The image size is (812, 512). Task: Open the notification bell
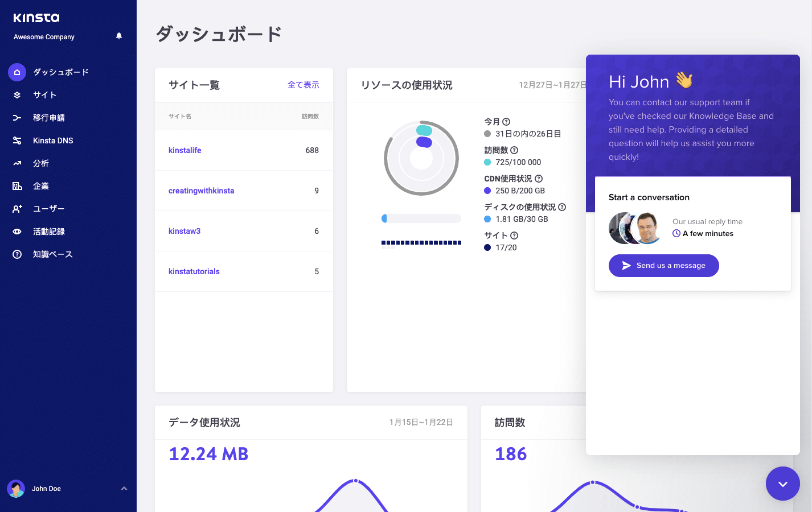click(118, 35)
